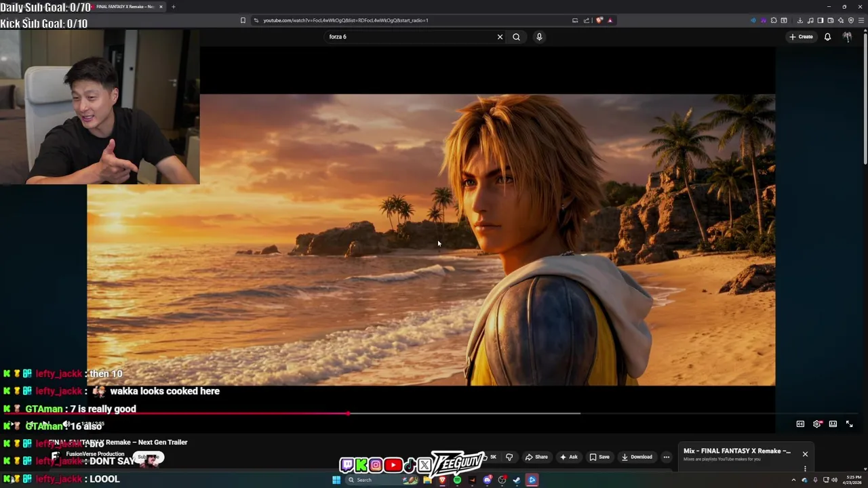This screenshot has height=488, width=868.
Task: Dislike the video
Action: pyautogui.click(x=509, y=457)
